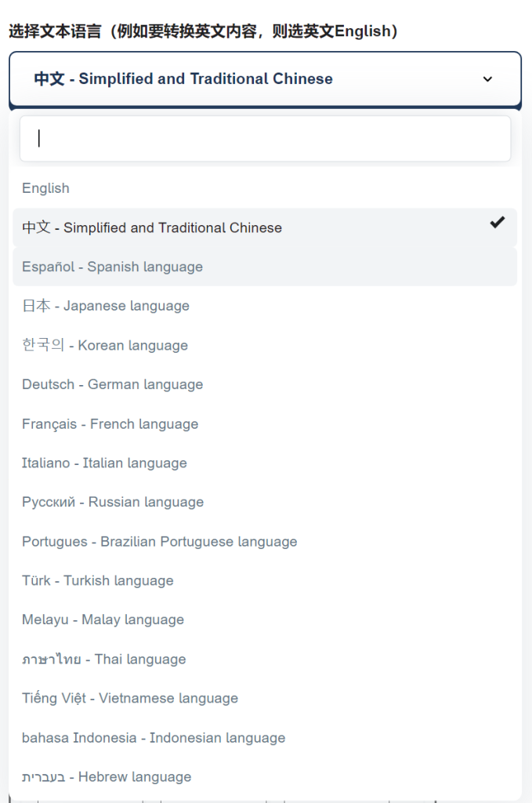Choose Türk - Turkish language
The width and height of the screenshot is (532, 803).
[x=98, y=580]
